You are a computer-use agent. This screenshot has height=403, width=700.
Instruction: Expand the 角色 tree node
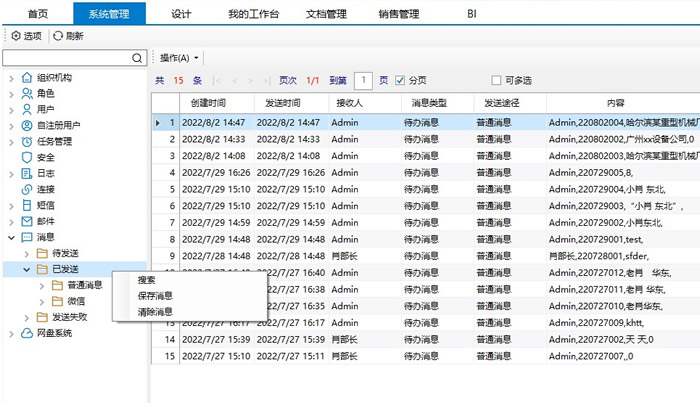point(10,93)
